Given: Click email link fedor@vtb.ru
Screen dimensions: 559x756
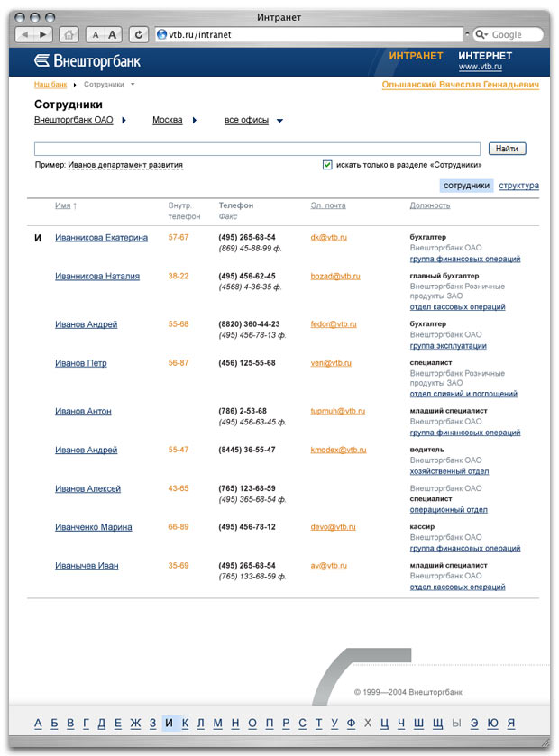Looking at the screenshot, I should (x=334, y=324).
